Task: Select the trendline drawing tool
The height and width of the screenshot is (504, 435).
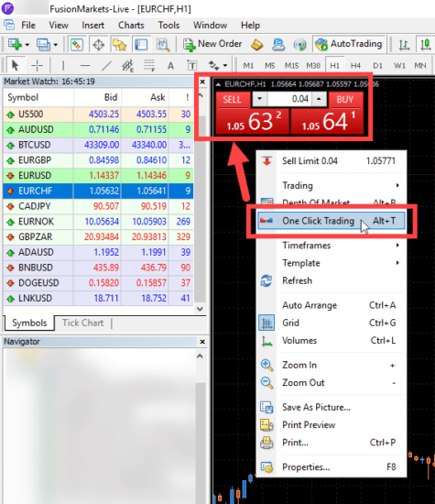Action: click(x=106, y=66)
